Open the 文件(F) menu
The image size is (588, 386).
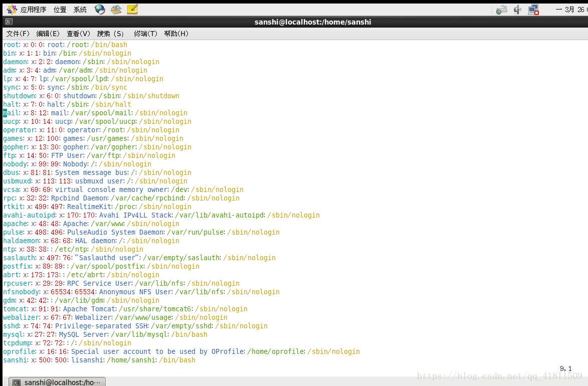point(18,34)
